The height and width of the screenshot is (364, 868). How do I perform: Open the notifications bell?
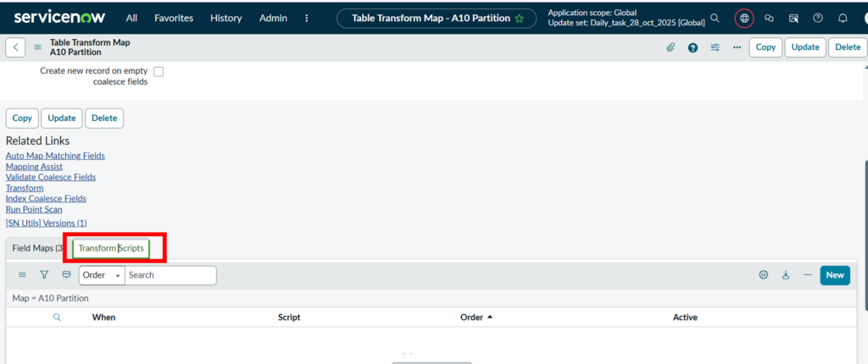[x=842, y=18]
